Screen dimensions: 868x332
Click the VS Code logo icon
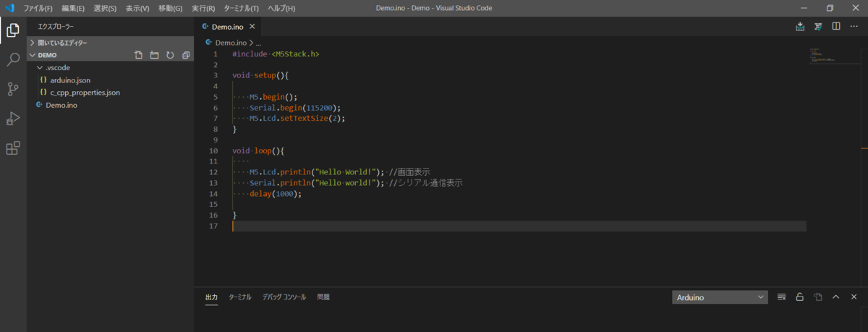(9, 8)
